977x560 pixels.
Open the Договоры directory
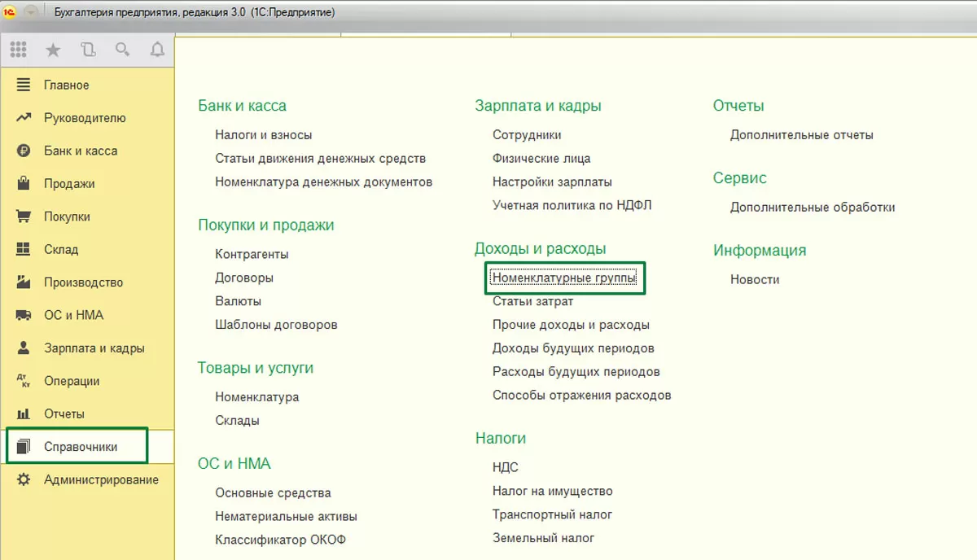click(x=244, y=278)
